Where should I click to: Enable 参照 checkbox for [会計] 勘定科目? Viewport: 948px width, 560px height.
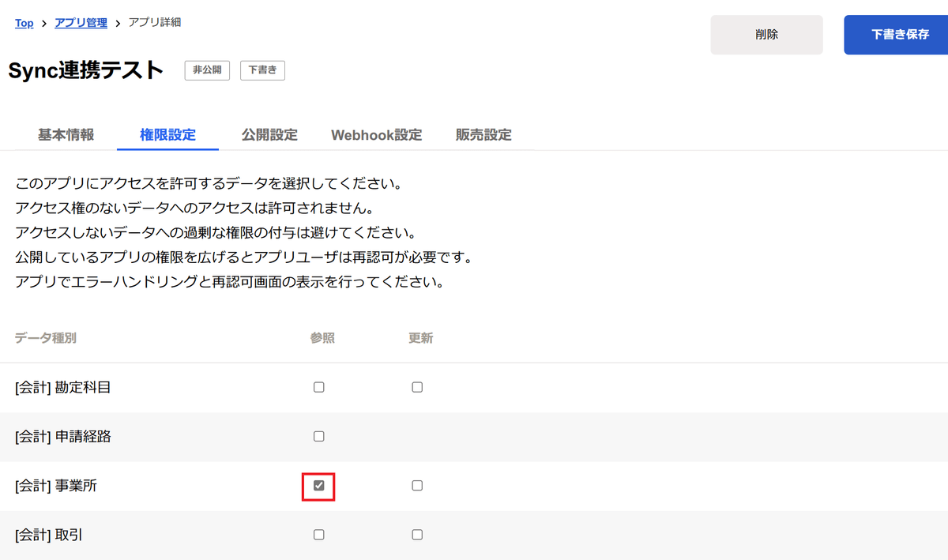pyautogui.click(x=318, y=387)
